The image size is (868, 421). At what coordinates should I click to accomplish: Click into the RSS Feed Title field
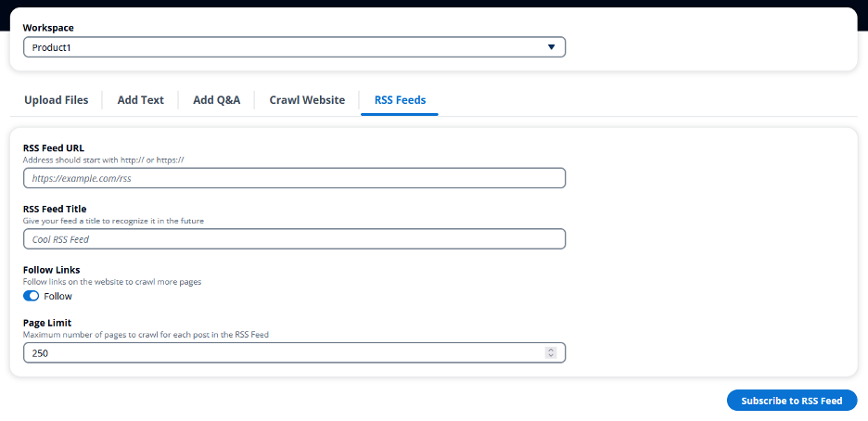[x=294, y=239]
